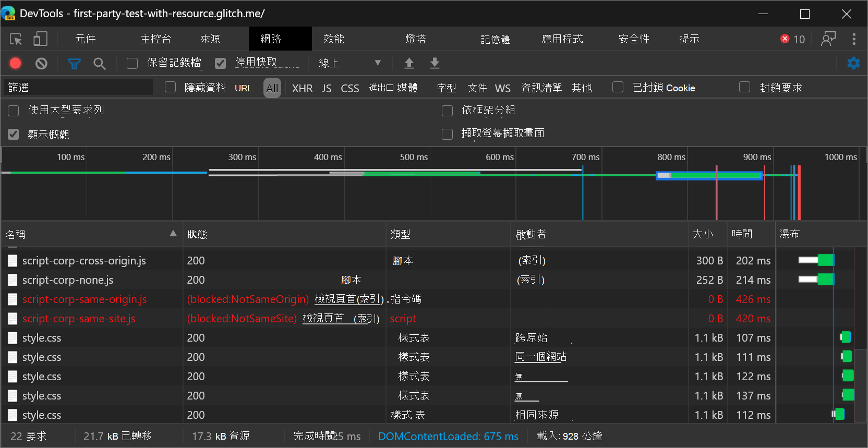This screenshot has height=448, width=868.
Task: Toggle the filter funnel icon
Action: coord(74,64)
